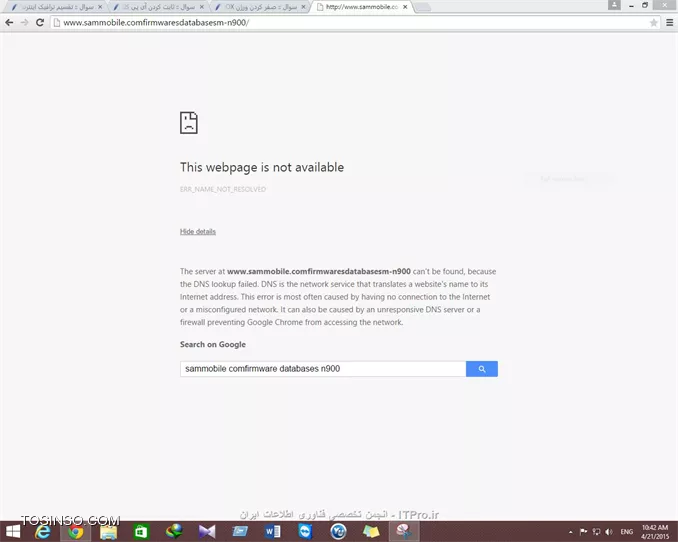This screenshot has height=542, width=678.
Task: Click the Google search box on error page
Action: [x=323, y=369]
